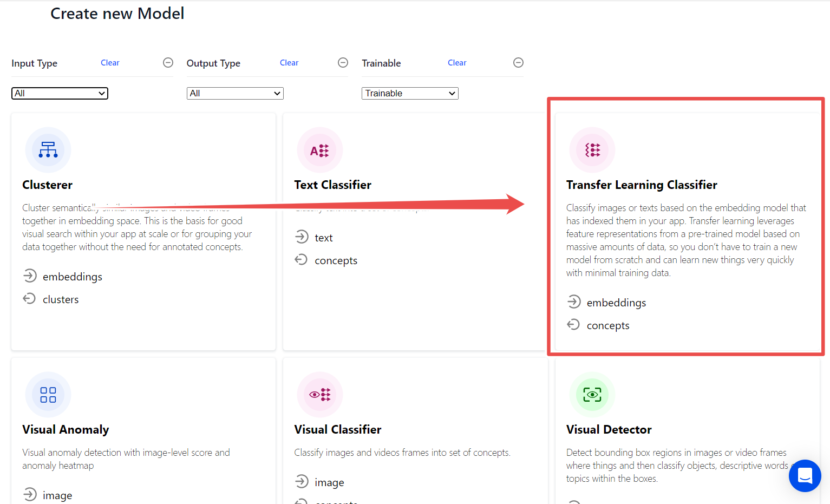Select the Visual Detector card title

609,429
